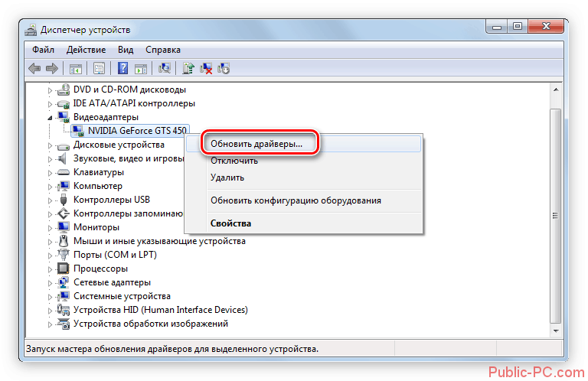Select the Порты (COM и LPT) port icon
588x381 pixels.
(64, 255)
